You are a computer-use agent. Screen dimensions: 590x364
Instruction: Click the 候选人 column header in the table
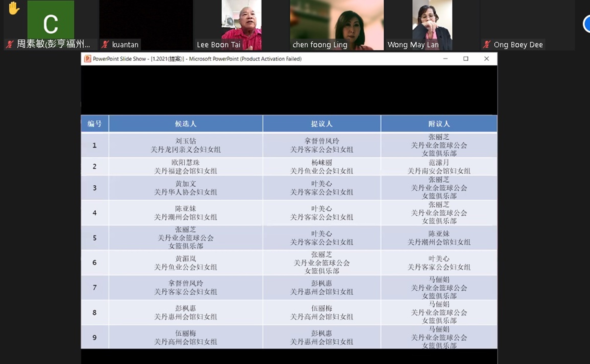click(186, 123)
